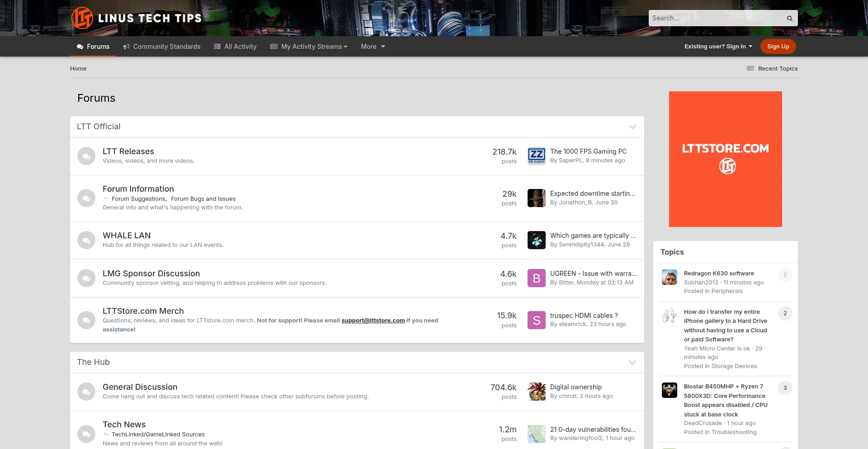Click the LTT Releases forum bubble icon
The image size is (868, 449).
click(86, 156)
